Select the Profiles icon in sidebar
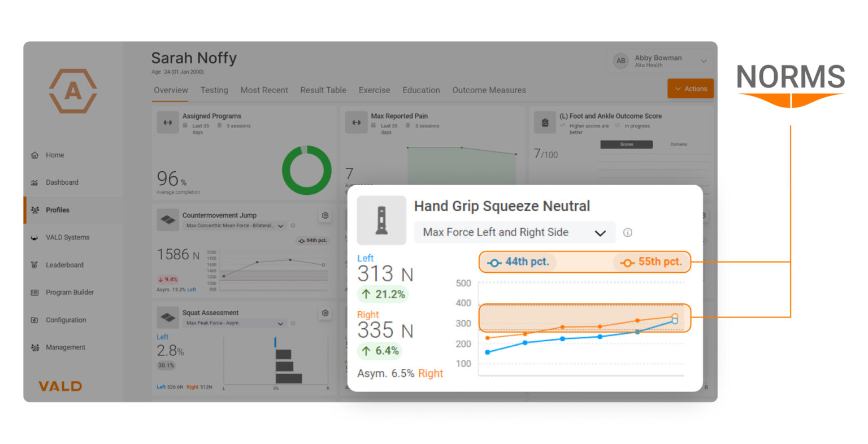This screenshot has height=444, width=868. tap(34, 210)
